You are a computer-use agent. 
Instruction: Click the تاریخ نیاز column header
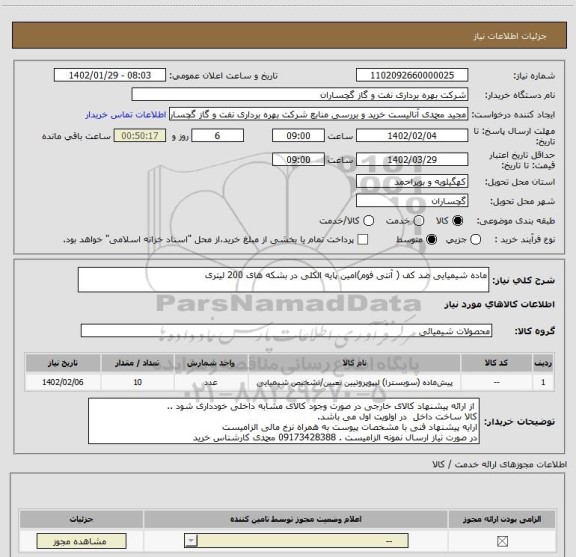(x=63, y=363)
